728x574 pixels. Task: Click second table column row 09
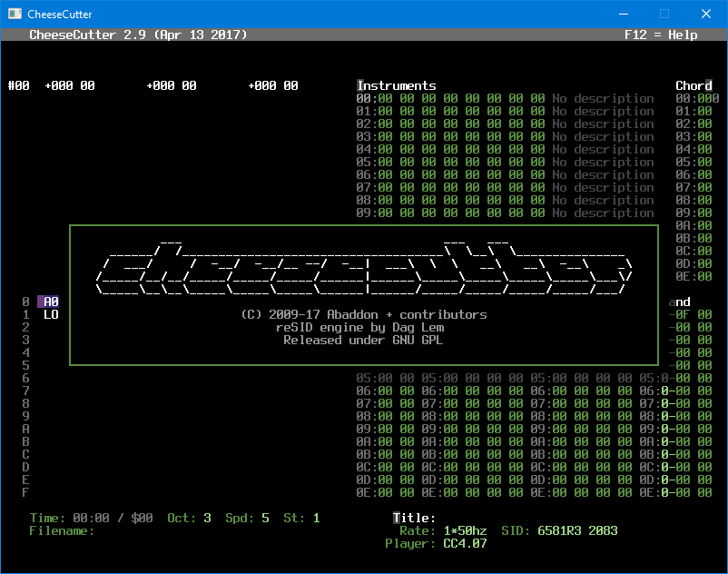pos(472,429)
